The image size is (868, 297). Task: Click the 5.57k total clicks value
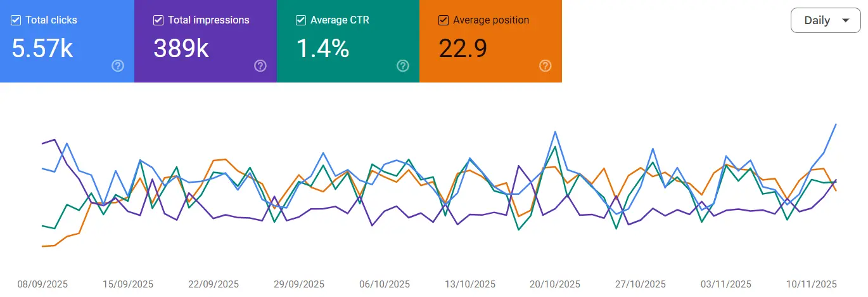(42, 48)
